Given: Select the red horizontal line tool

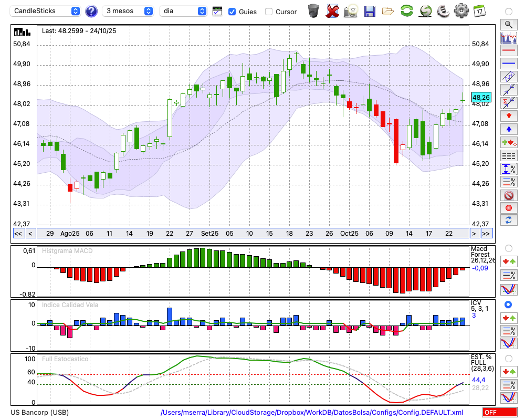Looking at the screenshot, I should (x=509, y=50).
